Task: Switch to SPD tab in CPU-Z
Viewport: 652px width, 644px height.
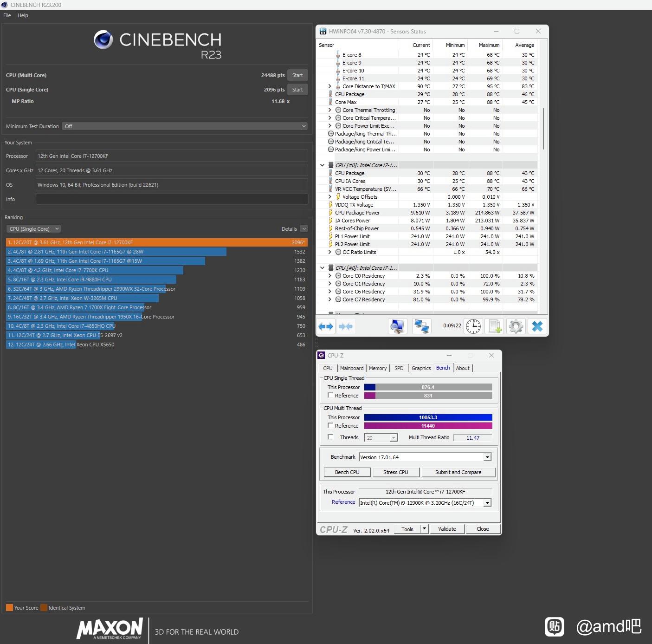Action: (x=399, y=368)
